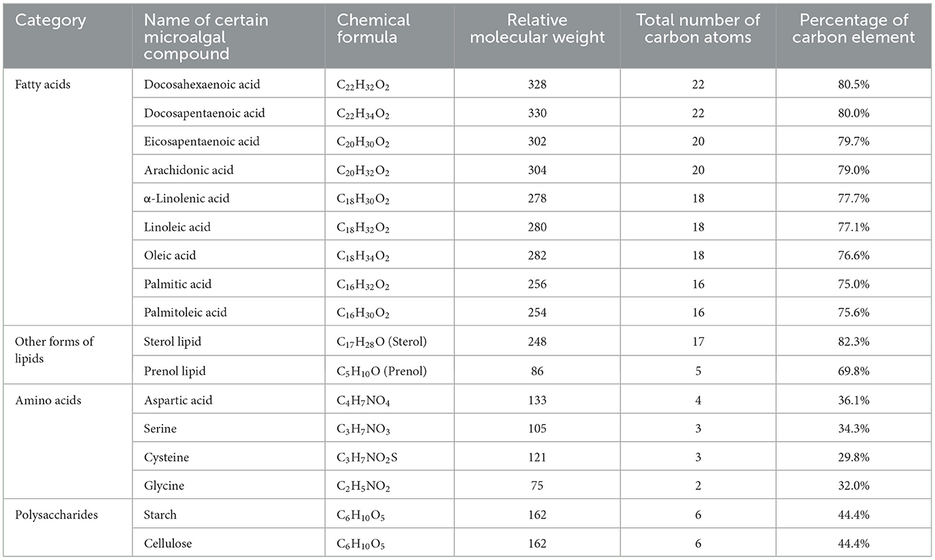The image size is (935, 560).
Task: Click the Glycine molecular weight value 75
Action: pyautogui.click(x=537, y=486)
